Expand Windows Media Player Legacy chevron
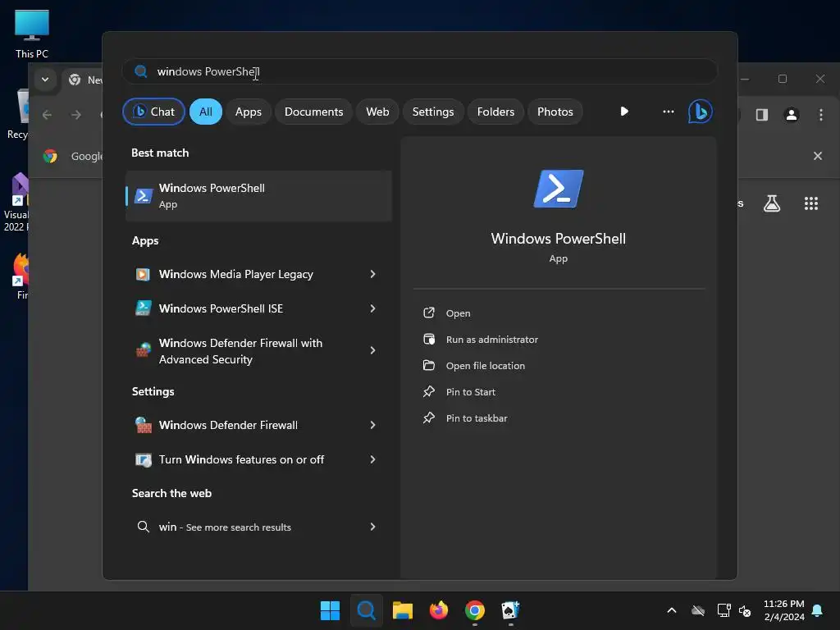 tap(373, 274)
